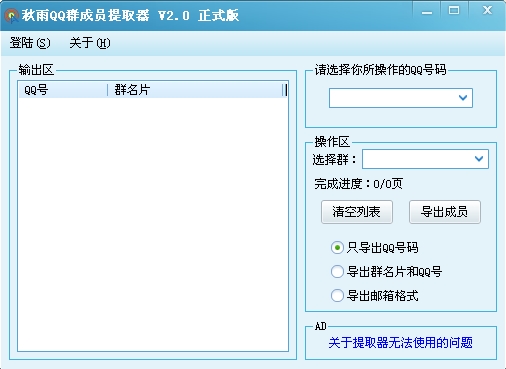
Task: Open the 关于(H) menu
Action: point(90,43)
